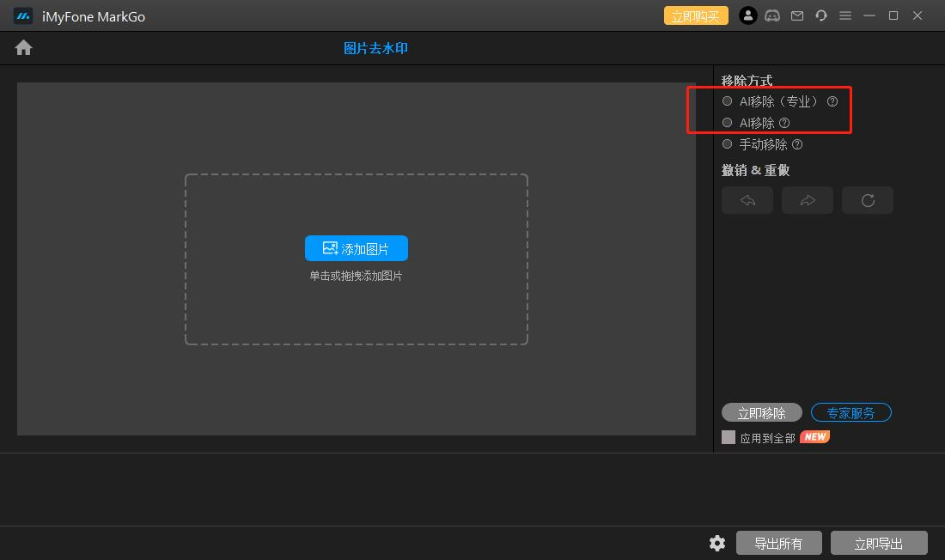Viewport: 945px width, 560px height.
Task: Open the hamburger menu in title bar
Action: (x=845, y=15)
